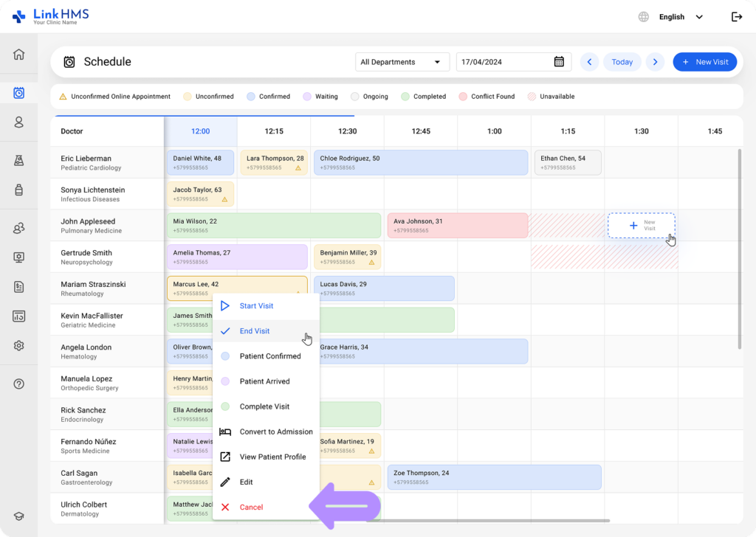Choose Convert to Admission
Screen dimensions: 756x537
click(266, 432)
